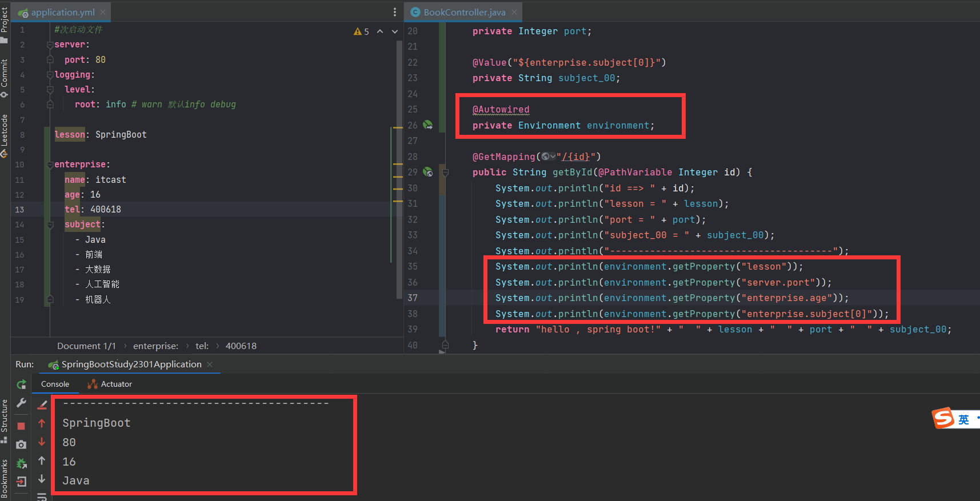
Task: Click request mapping gutter icon on line 29
Action: click(427, 171)
